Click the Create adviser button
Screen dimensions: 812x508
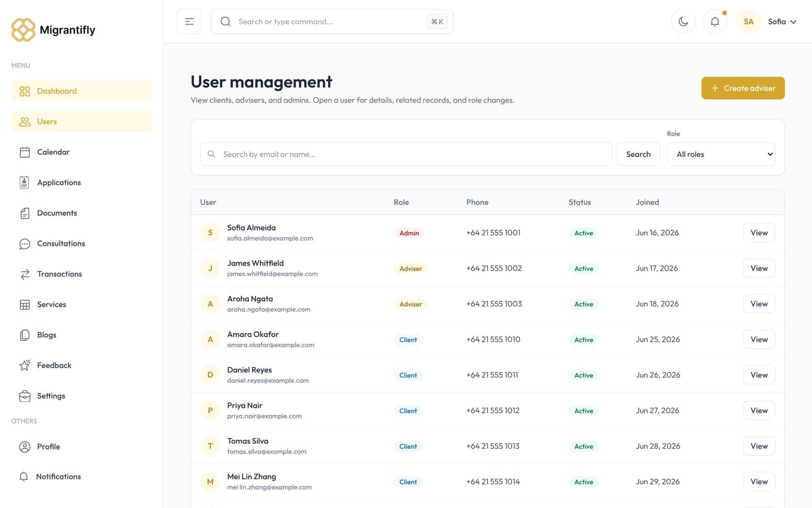(743, 88)
